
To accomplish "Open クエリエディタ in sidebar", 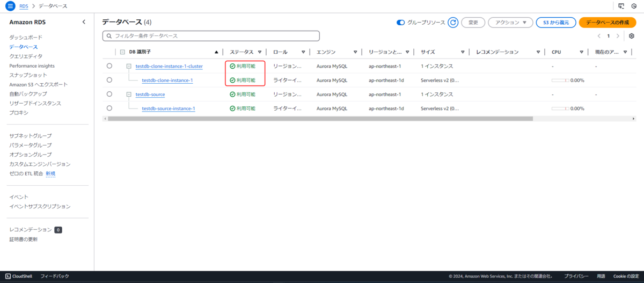I will 26,56.
